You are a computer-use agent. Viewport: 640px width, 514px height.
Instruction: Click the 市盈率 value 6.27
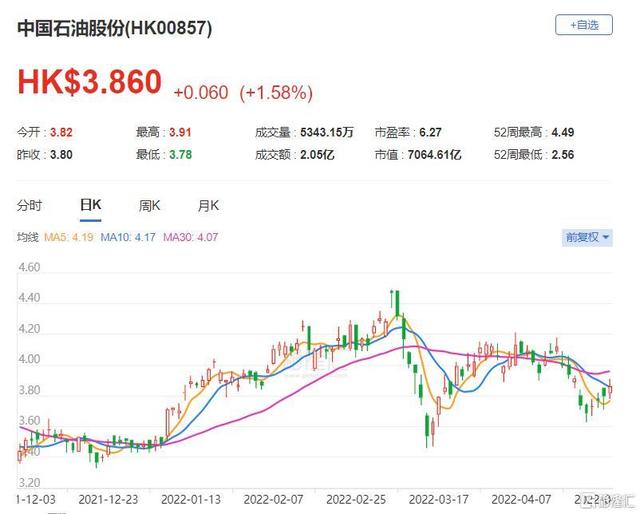pos(430,132)
